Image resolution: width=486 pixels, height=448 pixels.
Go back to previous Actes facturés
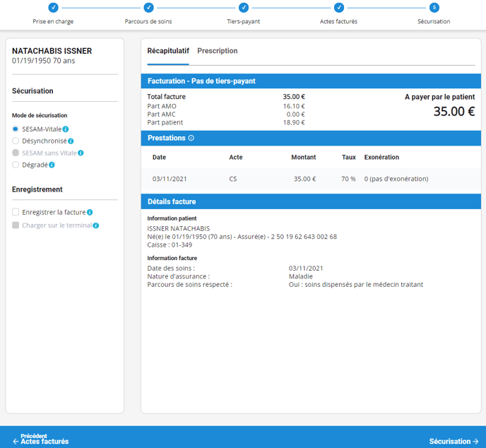point(41,440)
